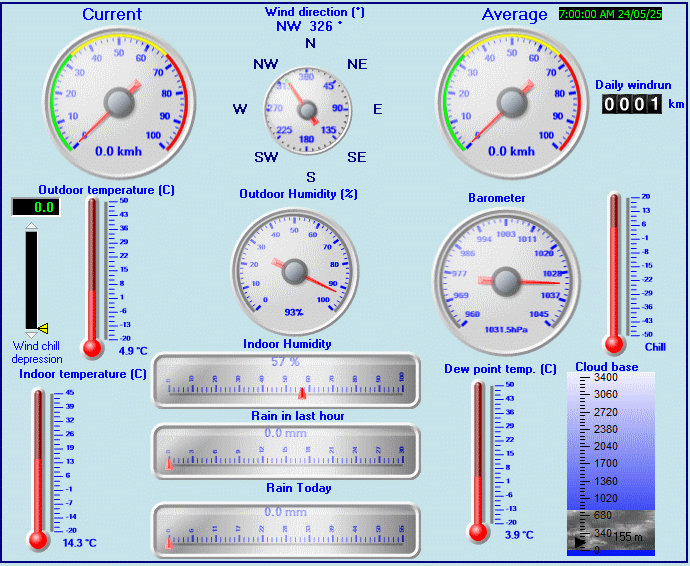Click the red pointer on Indoor Humidity gauge
Image resolution: width=690 pixels, height=566 pixels.
[x=302, y=393]
